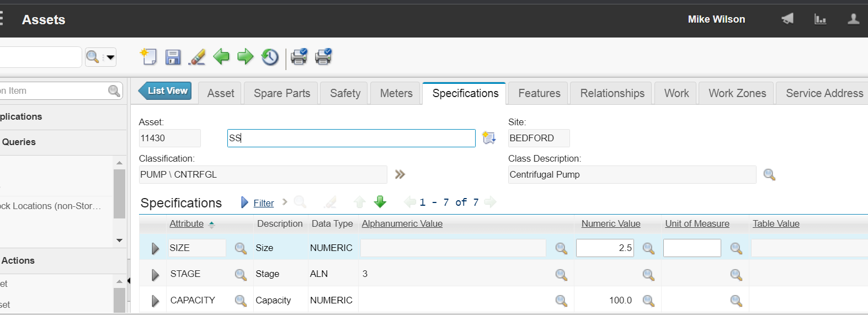Expand the STAGE row details
The height and width of the screenshot is (315, 868).
pos(155,274)
